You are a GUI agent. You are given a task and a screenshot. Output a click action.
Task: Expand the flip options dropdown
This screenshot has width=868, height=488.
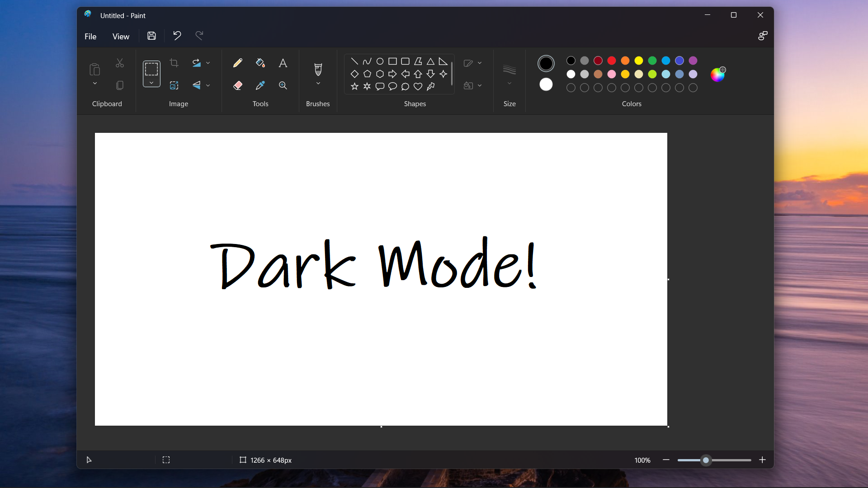coord(208,85)
